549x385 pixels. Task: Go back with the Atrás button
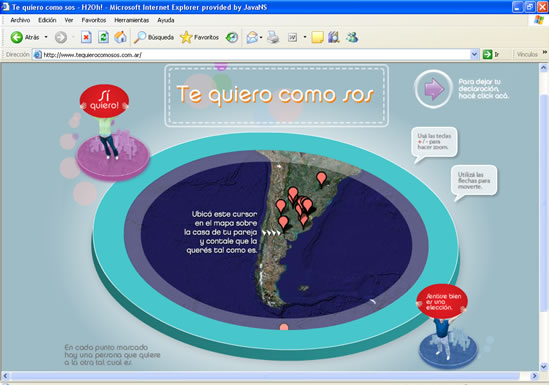pos(25,37)
